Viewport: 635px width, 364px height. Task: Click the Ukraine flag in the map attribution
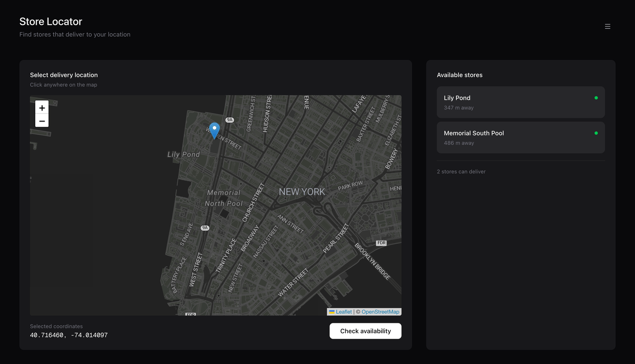click(x=332, y=311)
